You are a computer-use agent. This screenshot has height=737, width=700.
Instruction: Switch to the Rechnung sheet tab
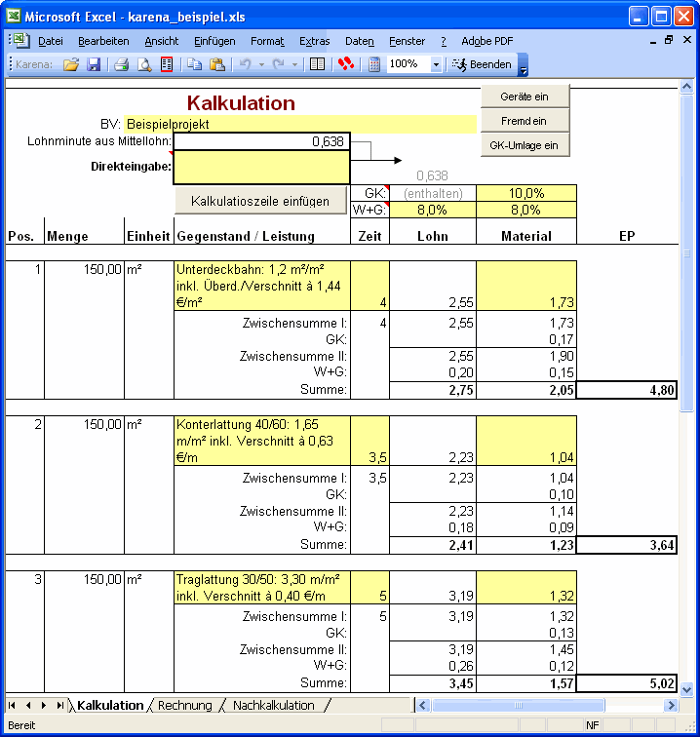(x=185, y=705)
